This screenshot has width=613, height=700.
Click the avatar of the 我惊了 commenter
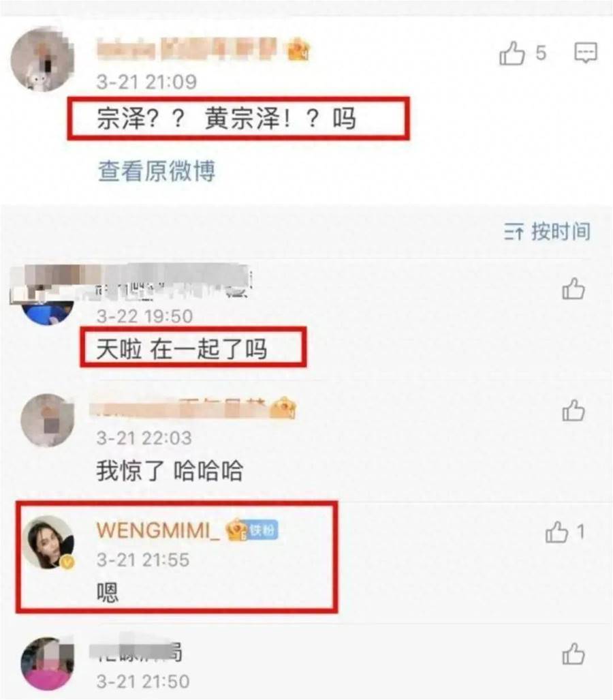[48, 420]
